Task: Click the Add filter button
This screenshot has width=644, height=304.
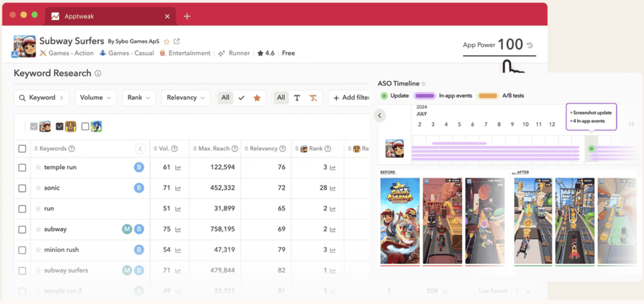Action: click(x=350, y=98)
